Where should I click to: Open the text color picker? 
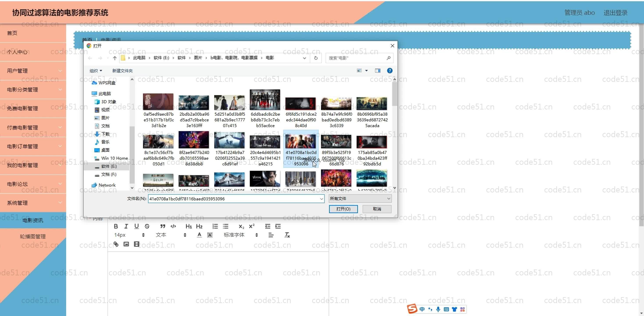click(x=199, y=235)
